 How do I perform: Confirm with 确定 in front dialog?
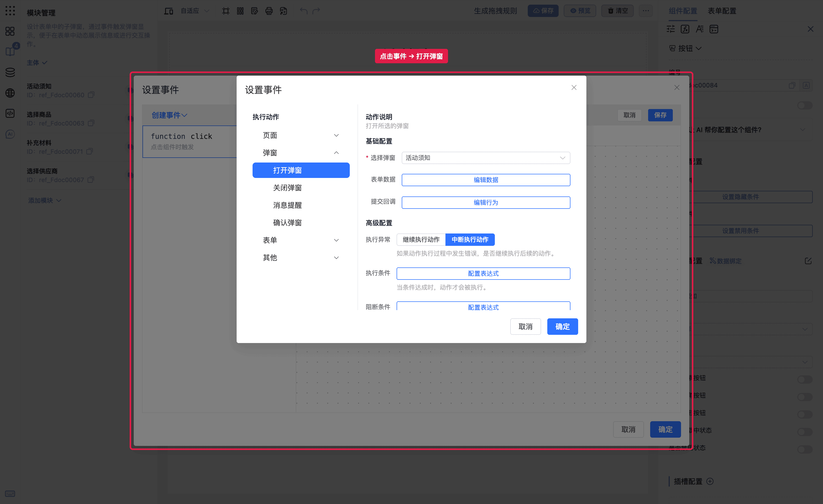click(562, 326)
